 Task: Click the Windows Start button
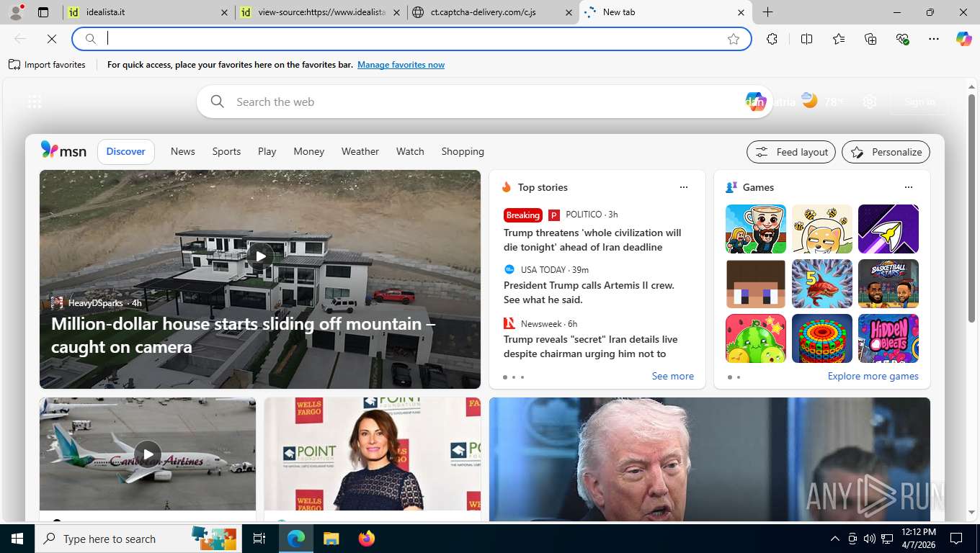click(x=17, y=539)
